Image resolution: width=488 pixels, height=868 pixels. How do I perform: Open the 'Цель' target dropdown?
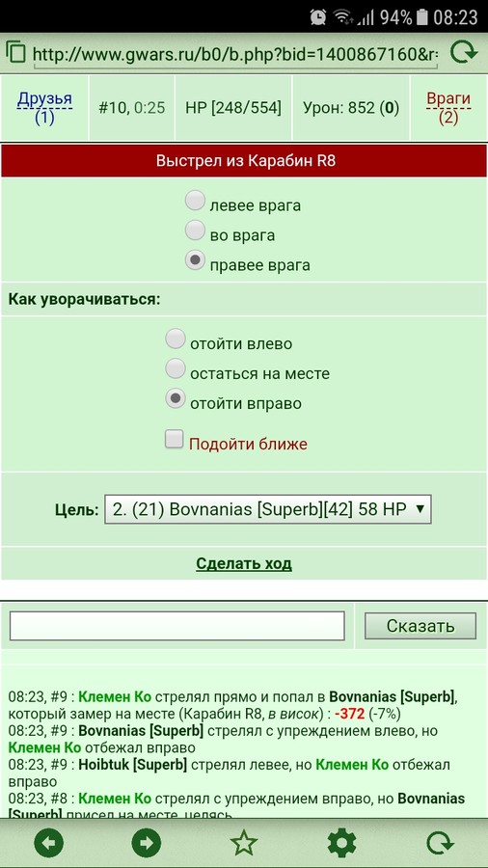tap(268, 509)
